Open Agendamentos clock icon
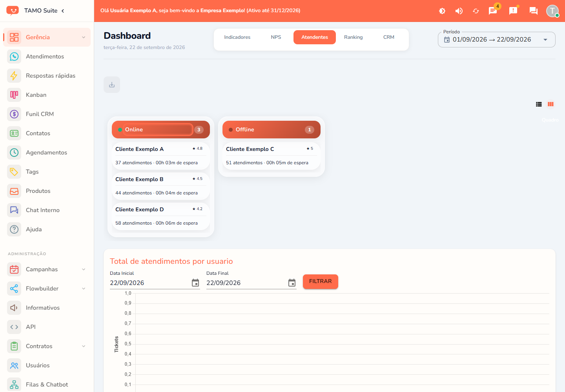Screen dimensions: 565x392 (x=14, y=152)
